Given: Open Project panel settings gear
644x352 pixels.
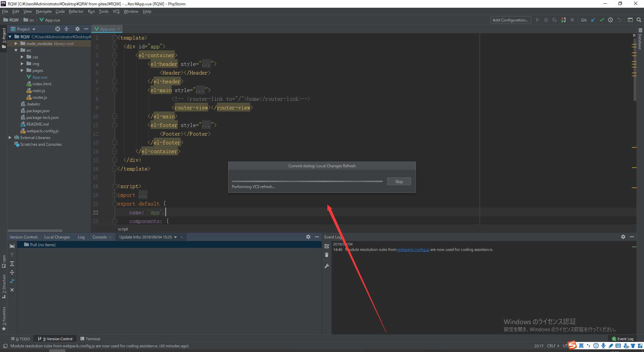Looking at the screenshot, I should [x=77, y=29].
